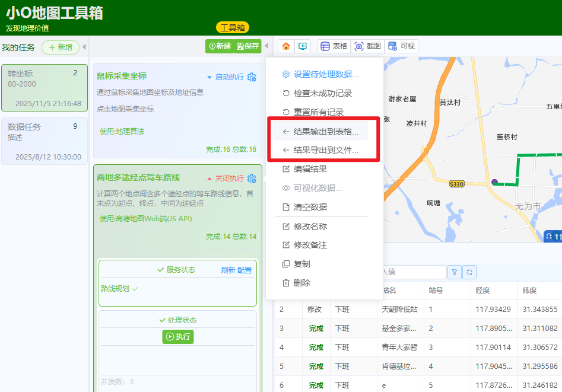The height and width of the screenshot is (392, 562).
Task: Click the 截图 screenshot button
Action: tap(368, 46)
